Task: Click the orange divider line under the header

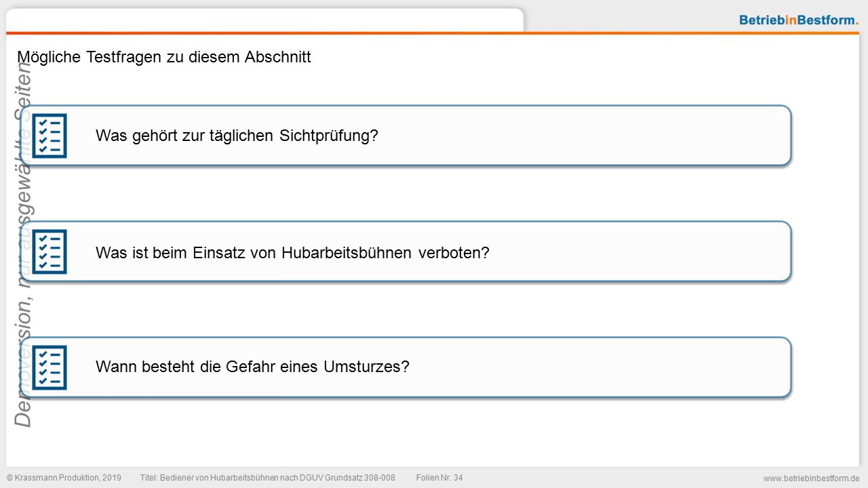Action: pos(433,33)
